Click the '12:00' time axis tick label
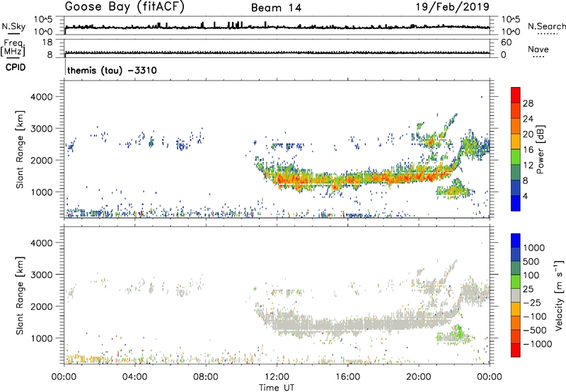Viewport: 566px width, 392px height. coord(277,377)
